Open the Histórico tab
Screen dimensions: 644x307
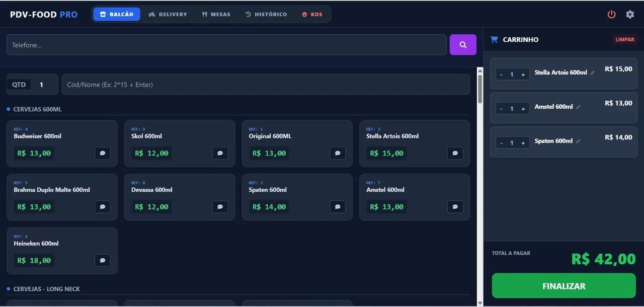click(x=266, y=14)
